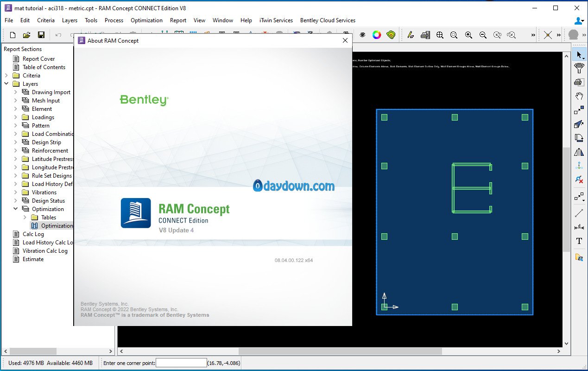The height and width of the screenshot is (371, 588).
Task: Select Calc Log report section
Action: tap(33, 234)
